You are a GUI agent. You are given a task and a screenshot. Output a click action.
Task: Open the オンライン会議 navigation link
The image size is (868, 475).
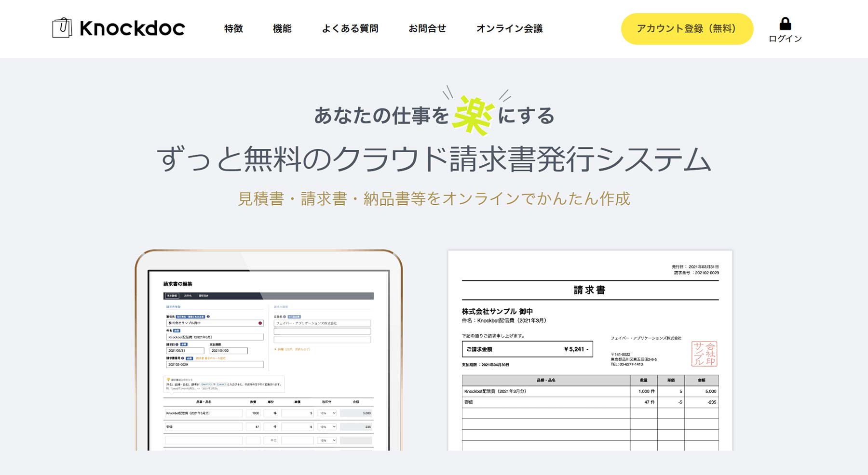point(509,28)
